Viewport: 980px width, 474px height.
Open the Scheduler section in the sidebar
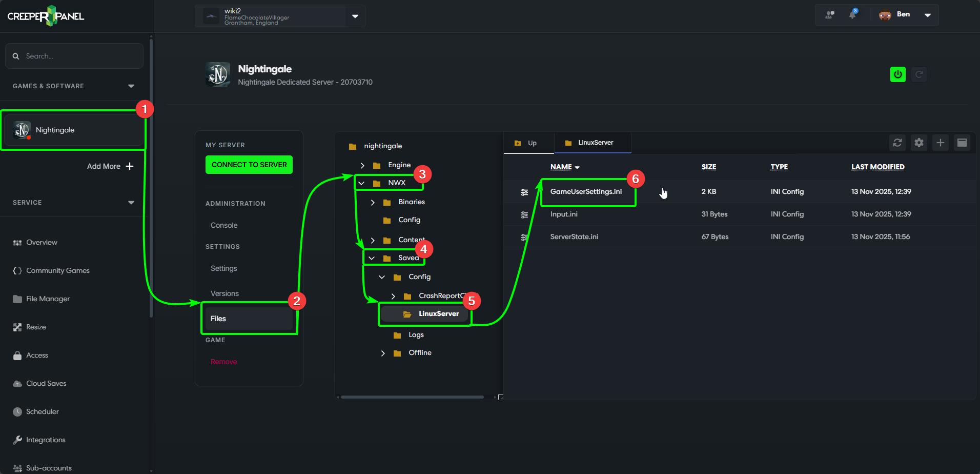[x=43, y=411]
